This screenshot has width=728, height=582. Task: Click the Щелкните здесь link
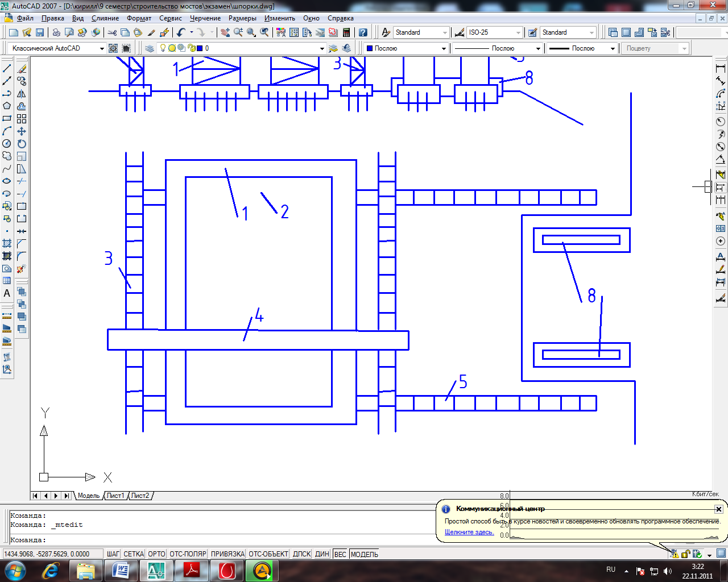coord(469,532)
